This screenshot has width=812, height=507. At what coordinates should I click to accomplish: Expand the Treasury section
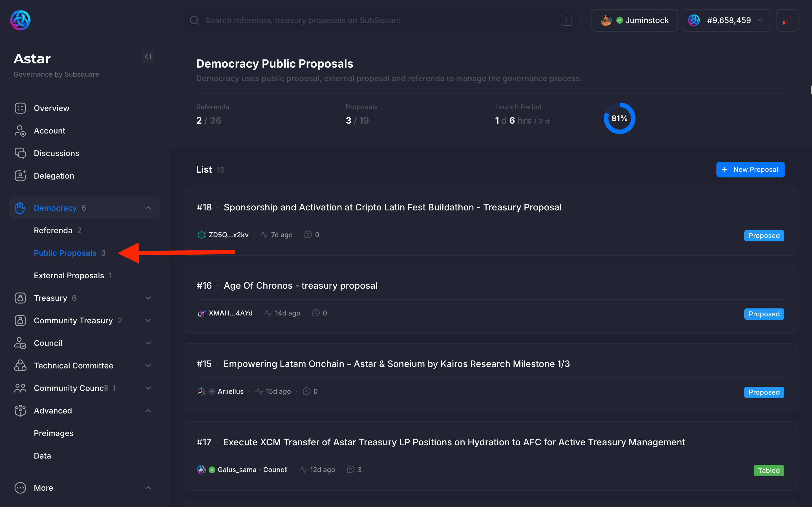[x=148, y=298]
